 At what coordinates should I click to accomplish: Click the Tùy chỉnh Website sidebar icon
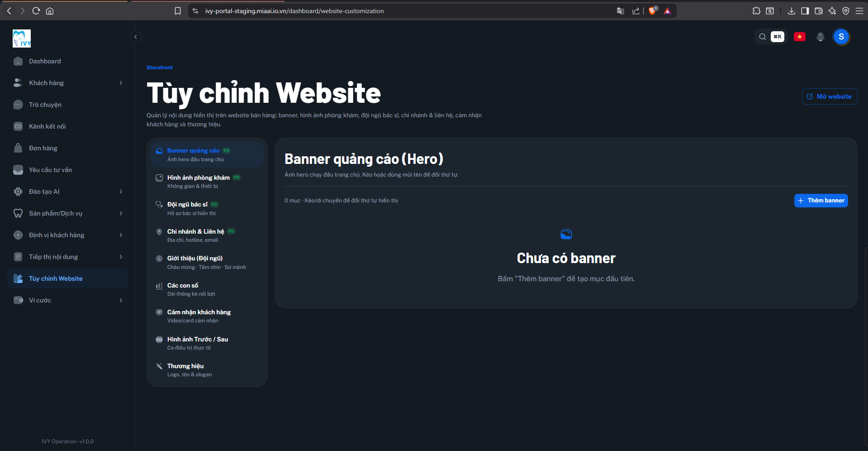(x=18, y=278)
